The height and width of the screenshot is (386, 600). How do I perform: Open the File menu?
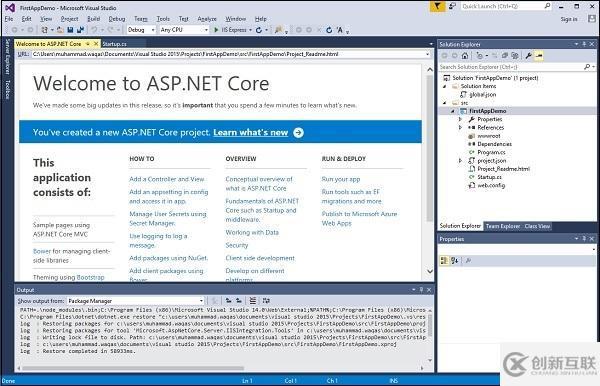coord(9,19)
